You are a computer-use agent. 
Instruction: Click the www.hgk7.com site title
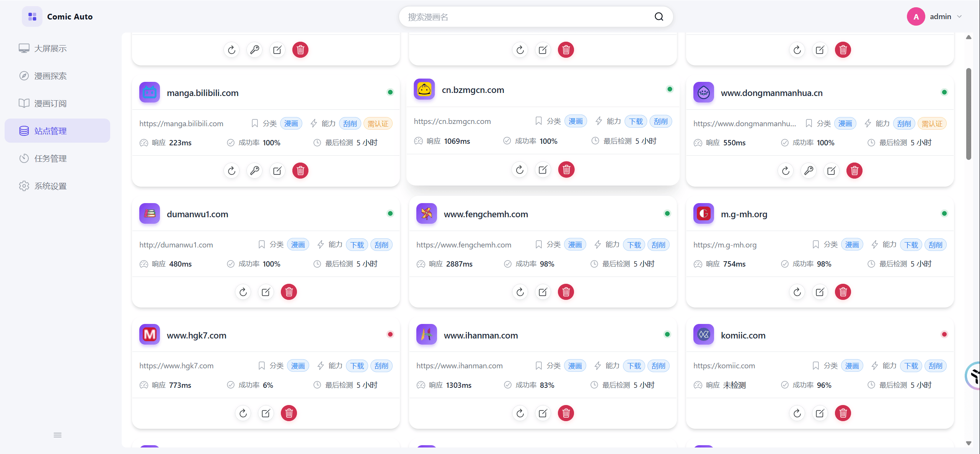pos(196,335)
